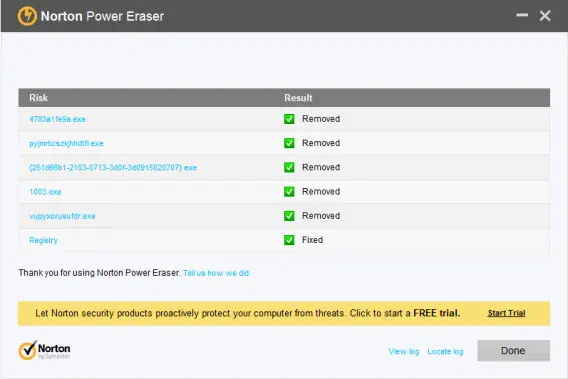Open the Locate log link
The width and height of the screenshot is (568, 379).
pos(445,351)
